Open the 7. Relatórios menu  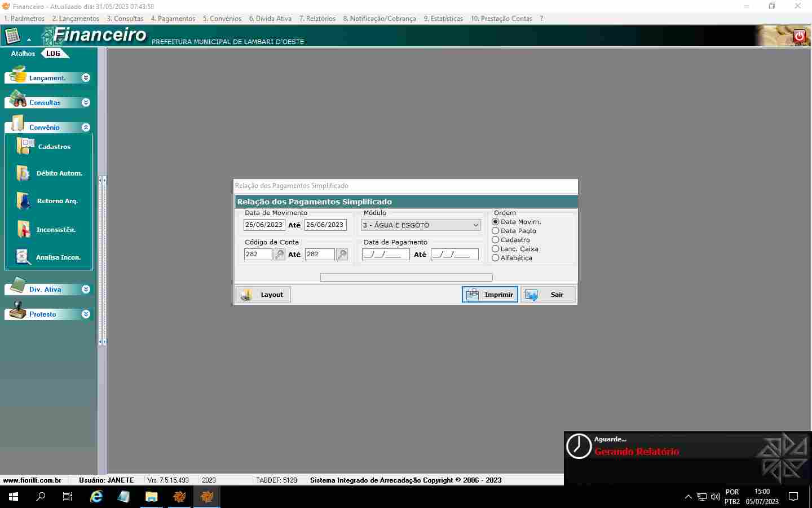pos(317,19)
